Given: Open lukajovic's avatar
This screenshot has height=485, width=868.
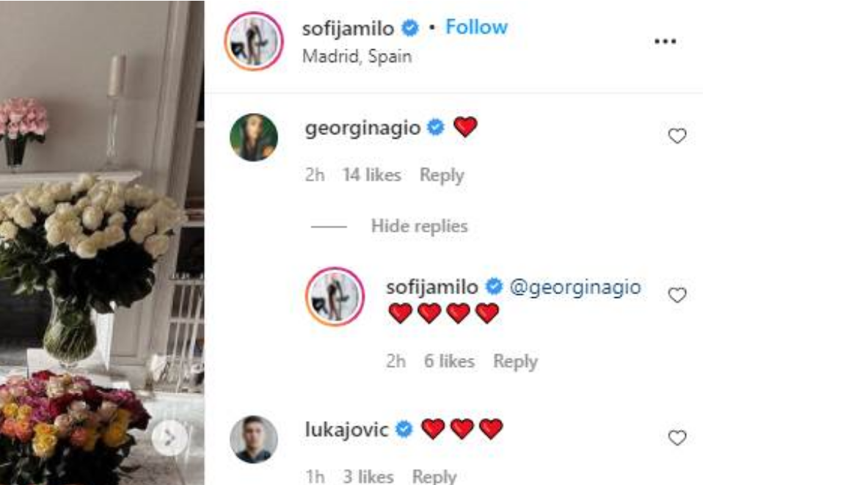Looking at the screenshot, I should [254, 440].
